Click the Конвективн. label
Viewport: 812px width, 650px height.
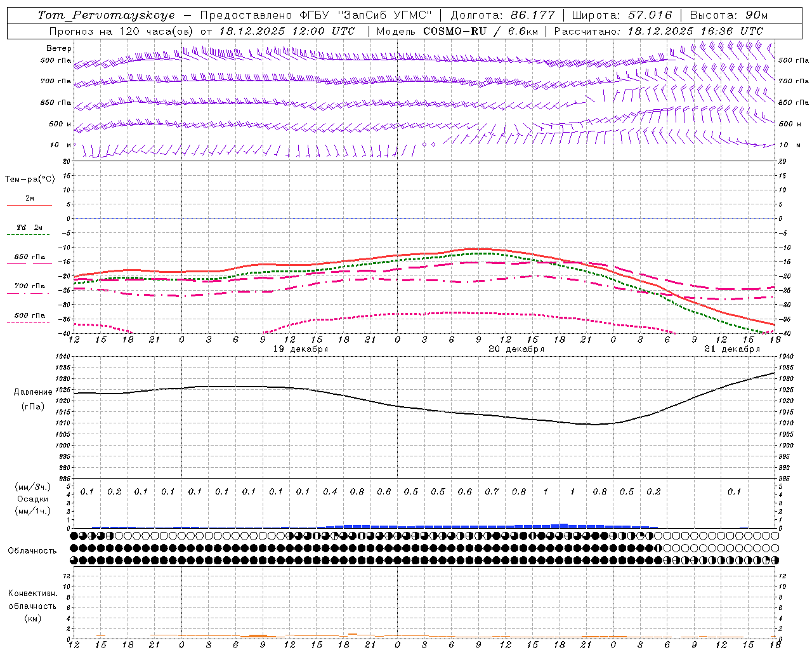(x=32, y=594)
